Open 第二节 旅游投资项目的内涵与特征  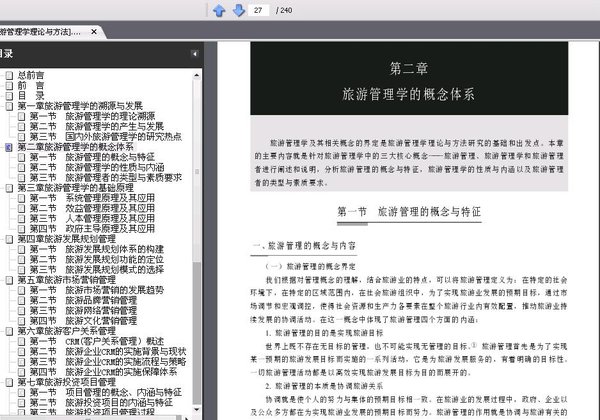101,402
